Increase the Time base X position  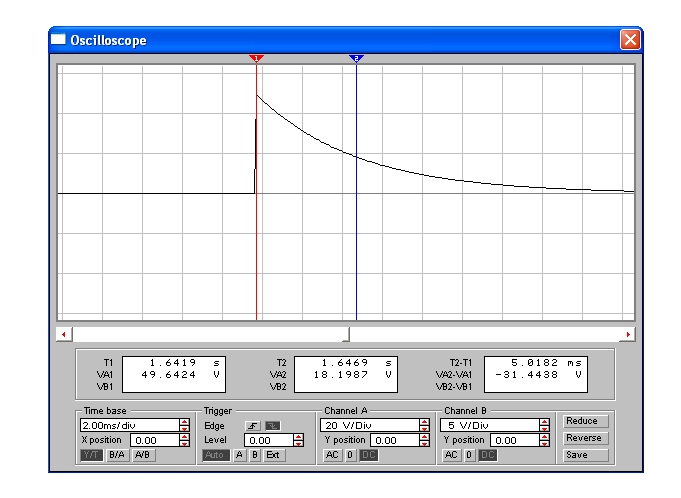pyautogui.click(x=185, y=437)
